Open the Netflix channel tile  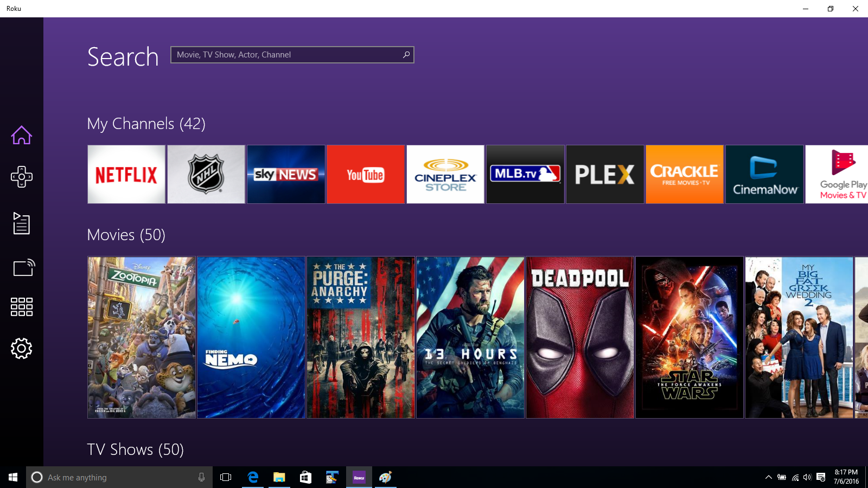(x=126, y=174)
